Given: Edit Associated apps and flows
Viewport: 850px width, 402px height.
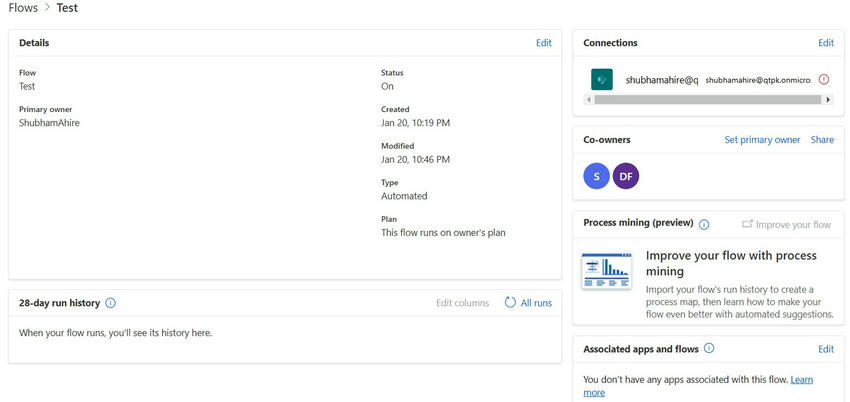Looking at the screenshot, I should (x=826, y=349).
